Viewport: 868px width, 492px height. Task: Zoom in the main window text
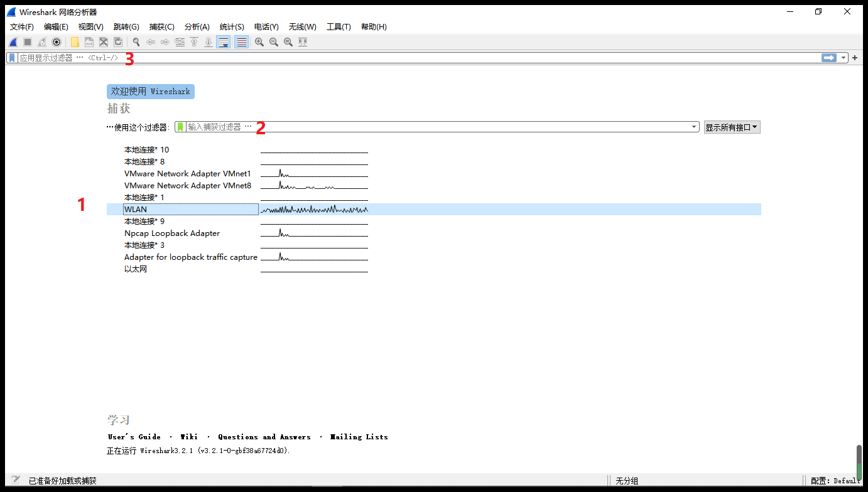pyautogui.click(x=259, y=42)
